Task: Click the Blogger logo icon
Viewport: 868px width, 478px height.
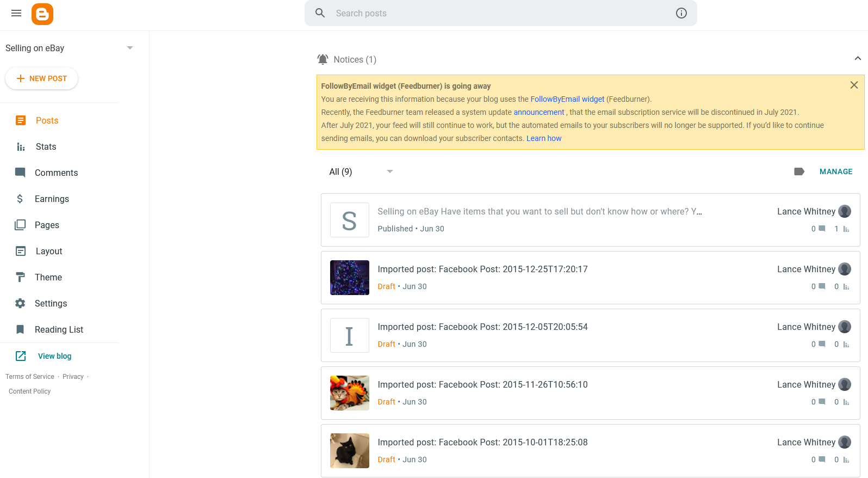Action: coord(42,14)
